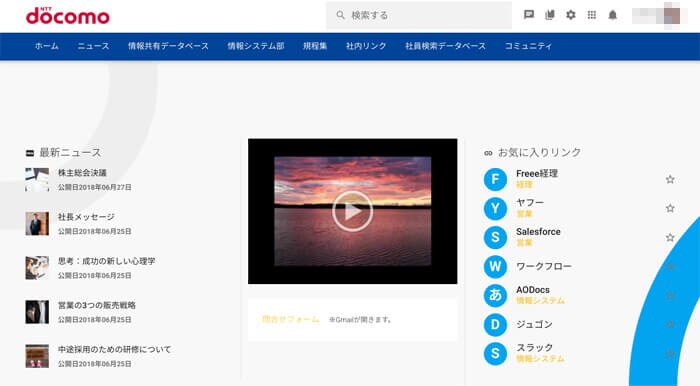Open the Salesforce favorite link text
The height and width of the screenshot is (386, 700).
(538, 232)
